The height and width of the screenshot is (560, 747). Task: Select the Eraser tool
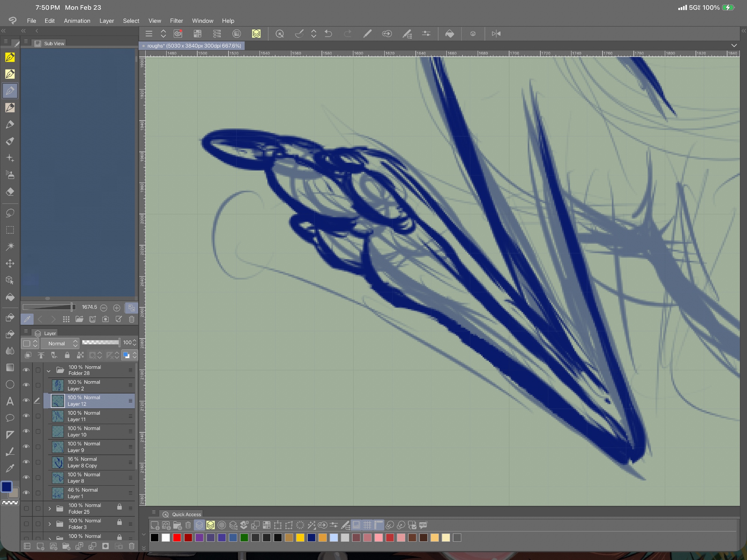pos(10,192)
